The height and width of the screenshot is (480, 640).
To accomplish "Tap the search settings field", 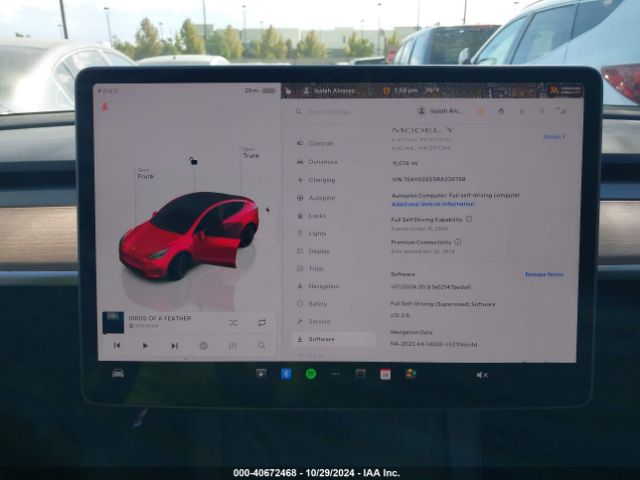I will click(340, 111).
